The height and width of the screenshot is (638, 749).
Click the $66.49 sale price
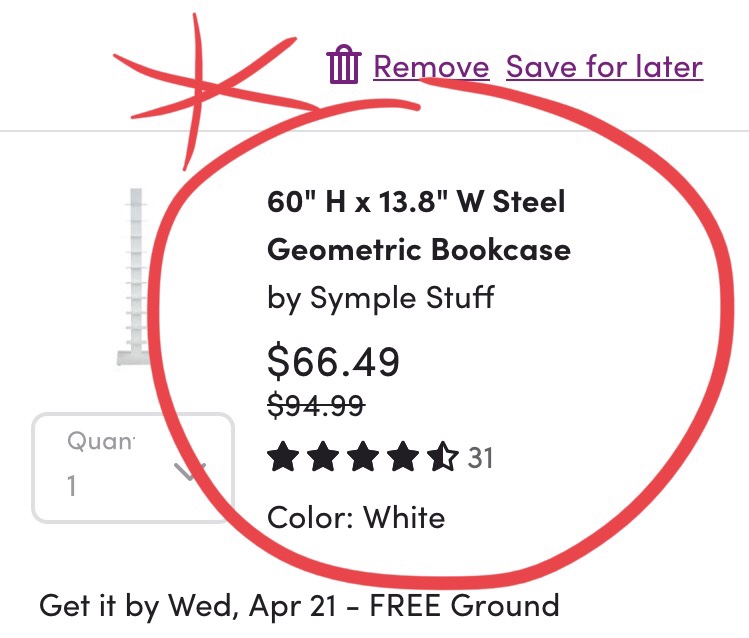point(334,361)
